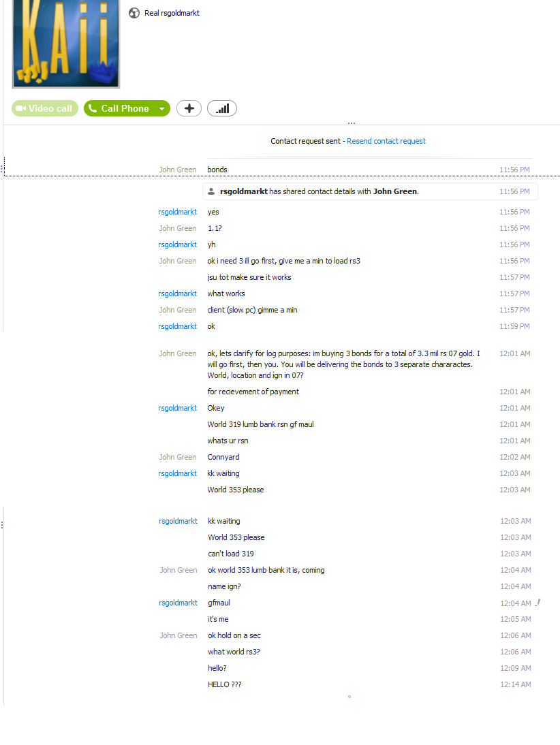
Task: Click the Call Phone button
Action: (120, 108)
